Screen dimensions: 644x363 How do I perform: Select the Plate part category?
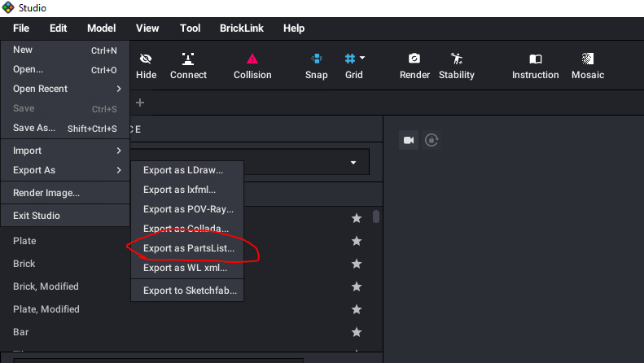(x=24, y=241)
